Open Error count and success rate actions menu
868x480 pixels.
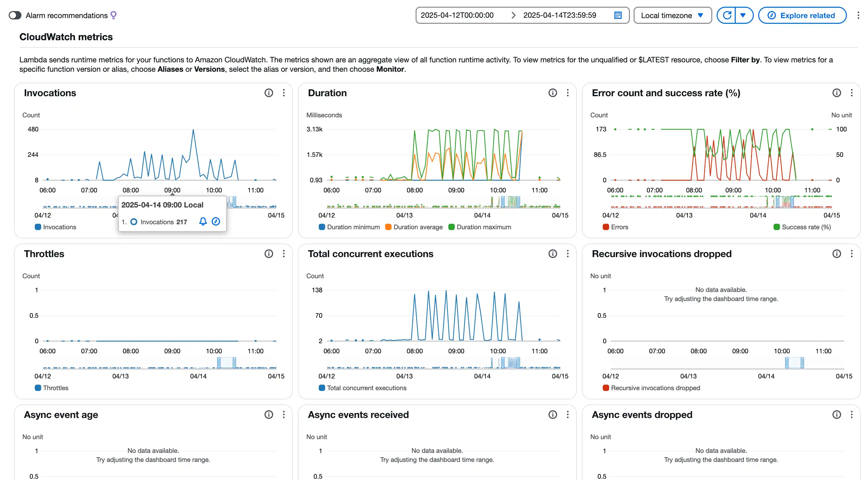(x=852, y=93)
